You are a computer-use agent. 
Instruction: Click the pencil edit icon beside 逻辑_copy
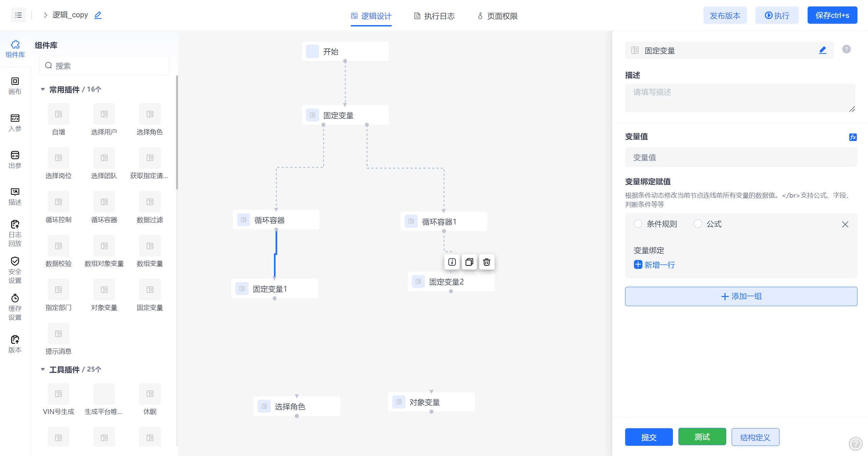click(x=98, y=15)
